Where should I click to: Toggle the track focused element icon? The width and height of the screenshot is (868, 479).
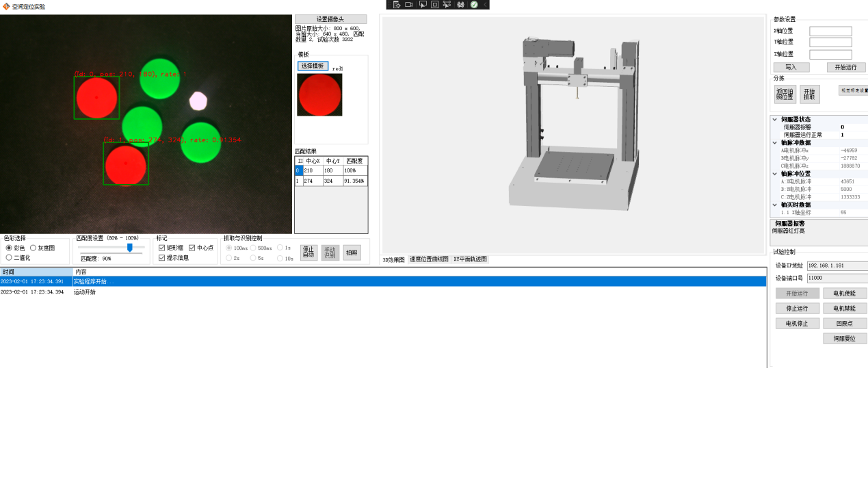coord(447,5)
